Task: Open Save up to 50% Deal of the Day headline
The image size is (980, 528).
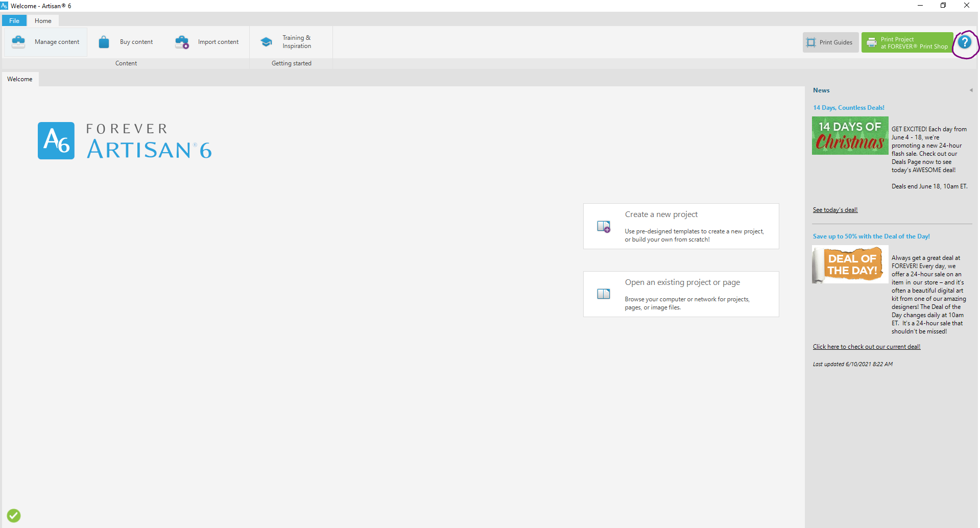Action: [871, 236]
